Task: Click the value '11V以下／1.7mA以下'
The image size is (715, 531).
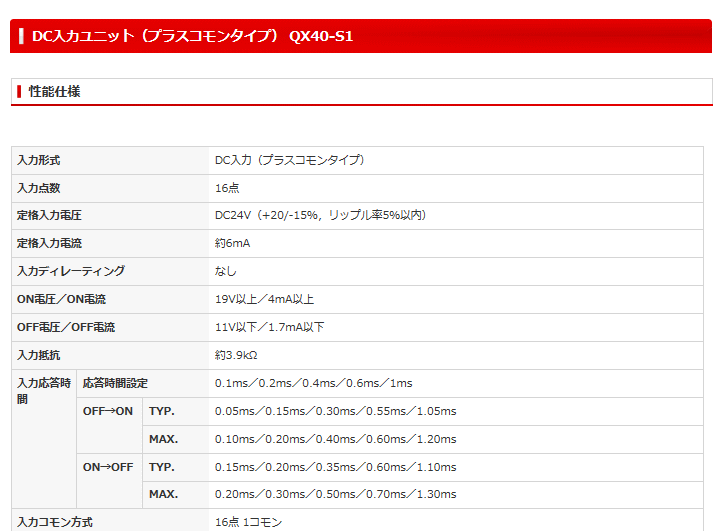Action: [269, 327]
